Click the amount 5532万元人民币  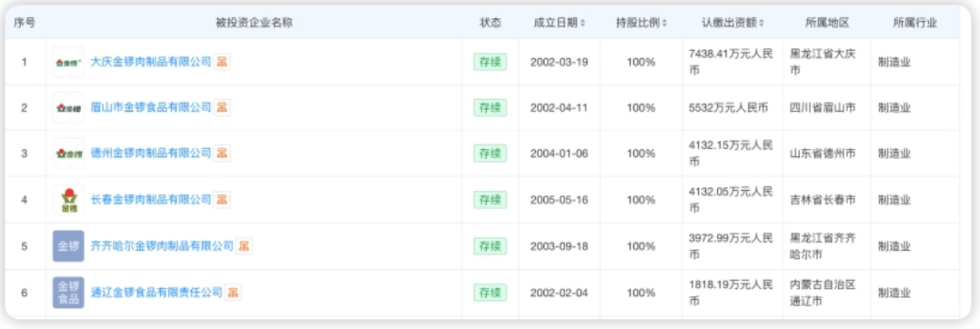point(728,107)
